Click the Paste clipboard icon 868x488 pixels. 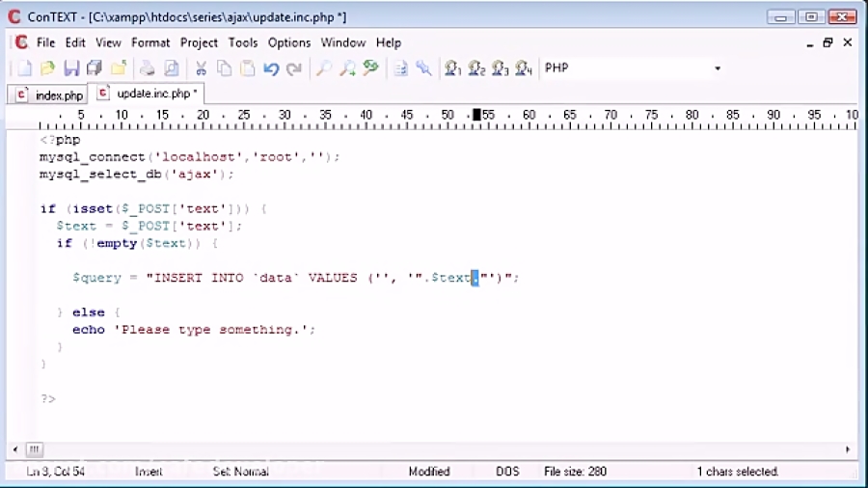pyautogui.click(x=248, y=68)
